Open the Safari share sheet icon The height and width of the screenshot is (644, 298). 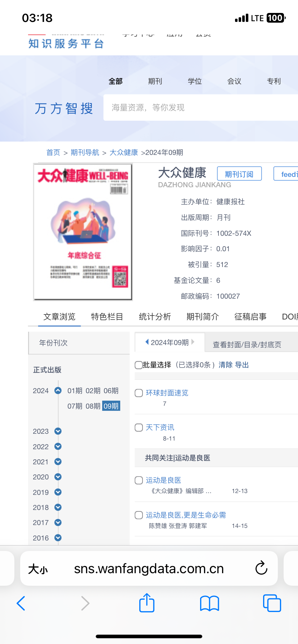point(147,603)
